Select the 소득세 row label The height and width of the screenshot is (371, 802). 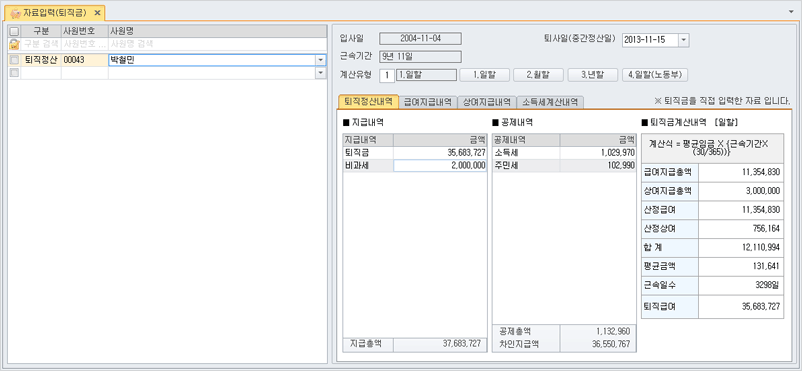pyautogui.click(x=526, y=152)
